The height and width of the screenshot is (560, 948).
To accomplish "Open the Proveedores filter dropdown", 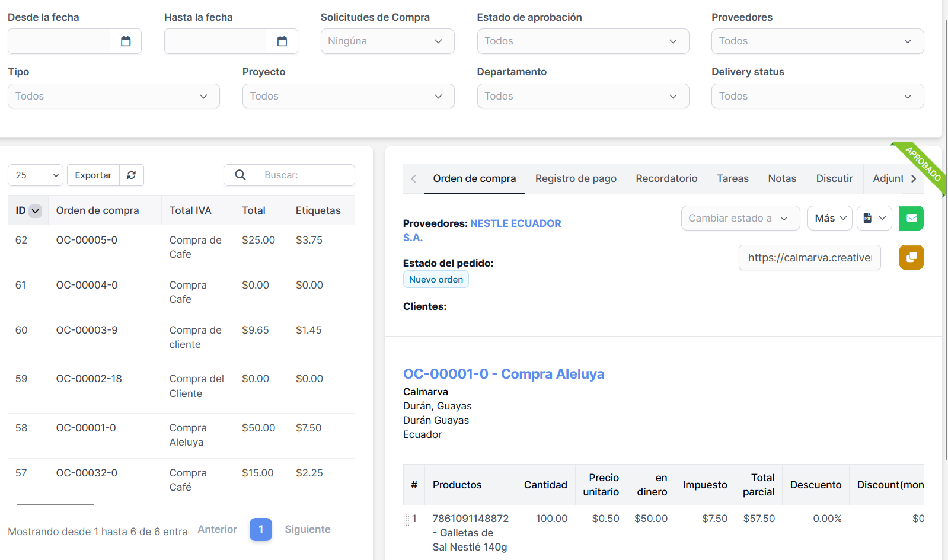I will pos(817,41).
